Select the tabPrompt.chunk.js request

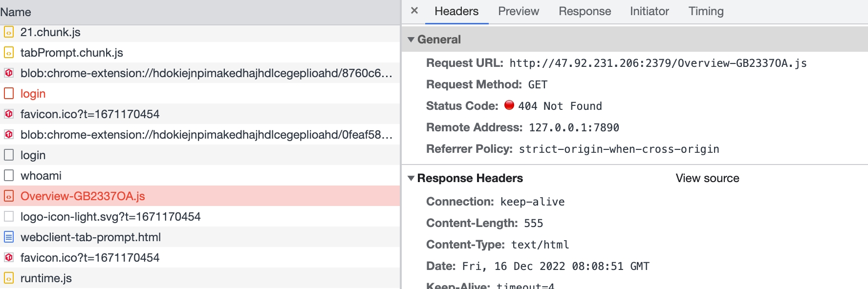click(x=200, y=53)
